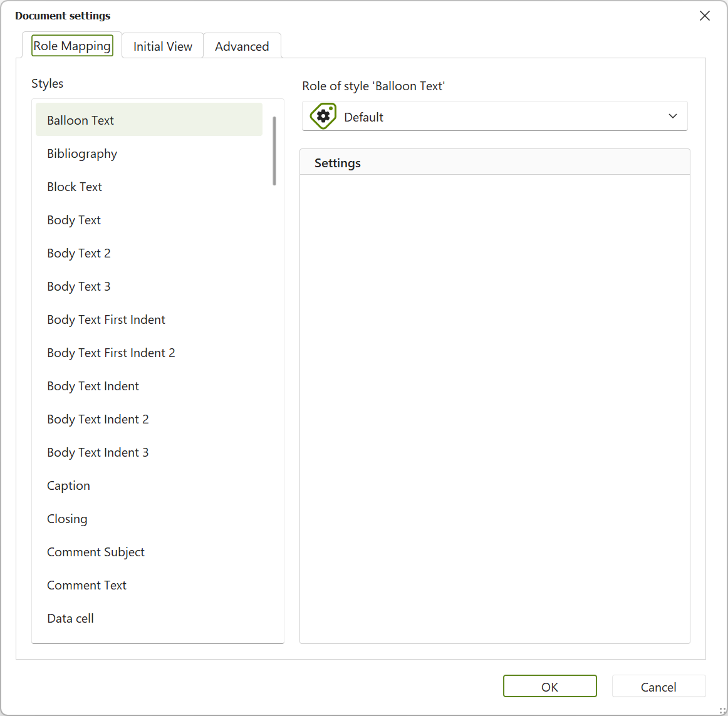Choose the Block Text style

(149, 187)
